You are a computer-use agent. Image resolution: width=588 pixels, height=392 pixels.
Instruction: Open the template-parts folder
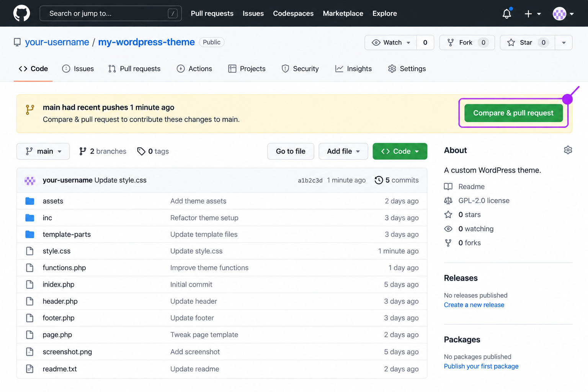pyautogui.click(x=67, y=234)
